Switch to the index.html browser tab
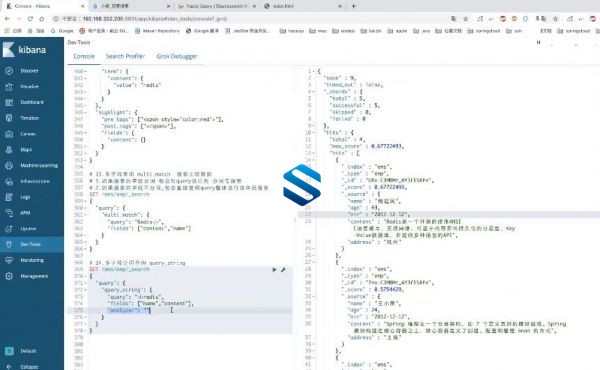600x370 pixels. [x=302, y=6]
